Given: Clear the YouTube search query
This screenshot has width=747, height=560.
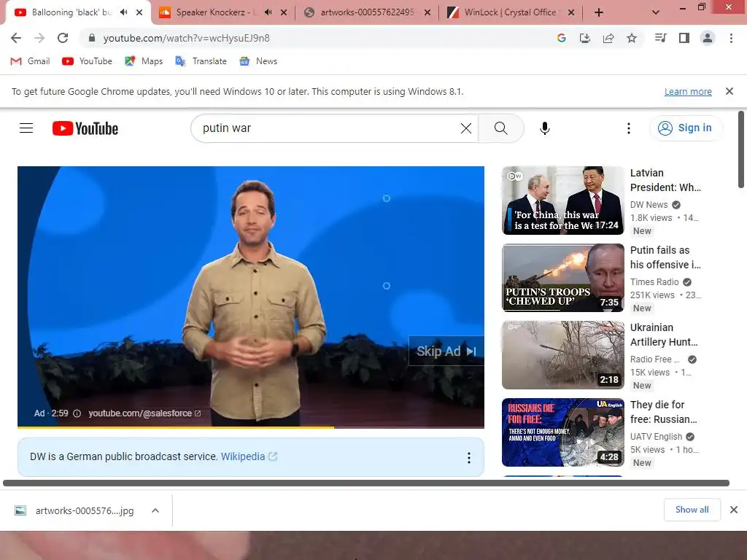Looking at the screenshot, I should (x=466, y=128).
